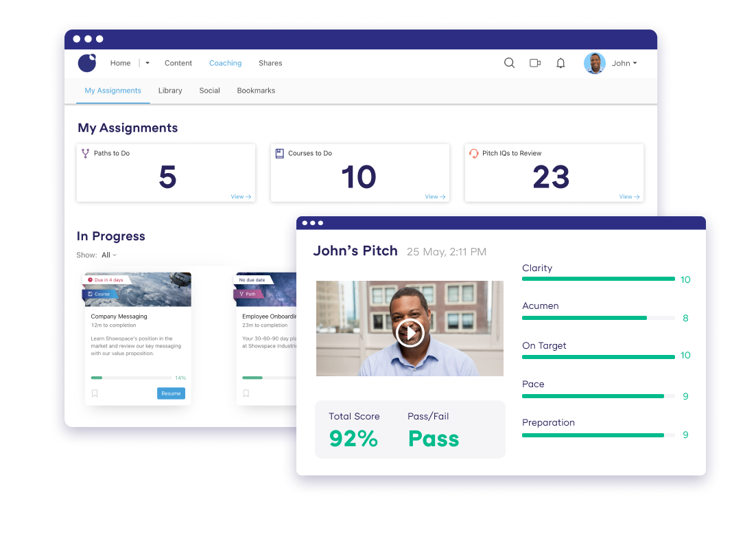The image size is (756, 541).
Task: Click the Preparation score bar
Action: tap(598, 435)
